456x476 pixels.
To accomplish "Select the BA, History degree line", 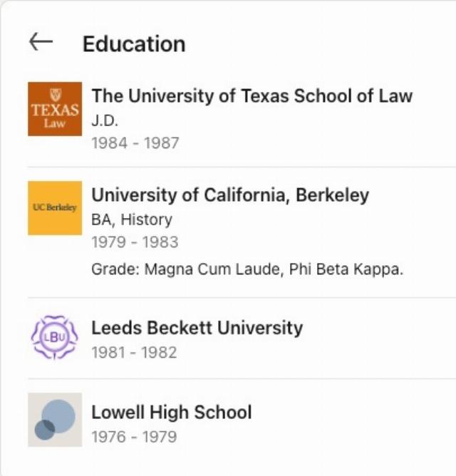I will (x=132, y=219).
